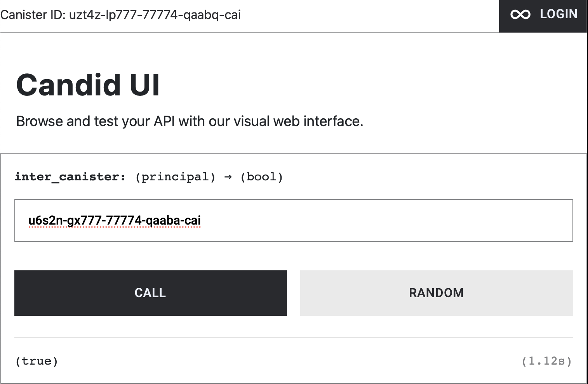Select the principal u6s2n-gx777-77774-qaaba-cai

click(x=114, y=220)
